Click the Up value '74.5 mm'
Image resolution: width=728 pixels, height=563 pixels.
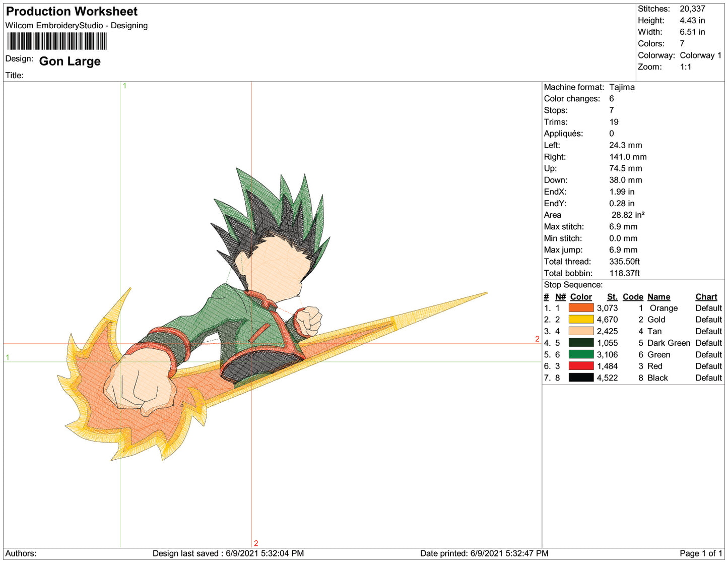[x=625, y=168]
